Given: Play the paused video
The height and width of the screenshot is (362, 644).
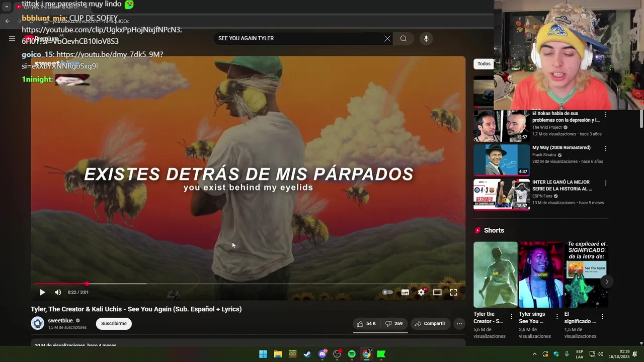Looking at the screenshot, I should click(x=42, y=292).
